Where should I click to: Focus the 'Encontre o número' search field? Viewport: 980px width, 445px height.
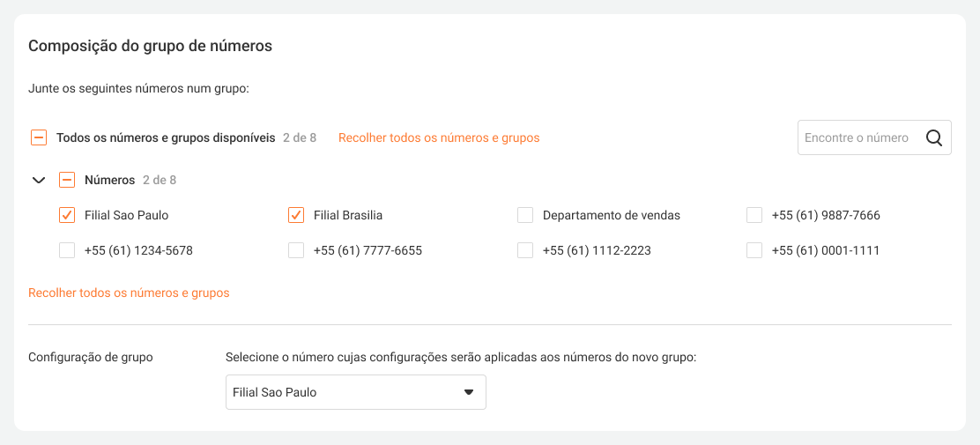pyautogui.click(x=857, y=138)
